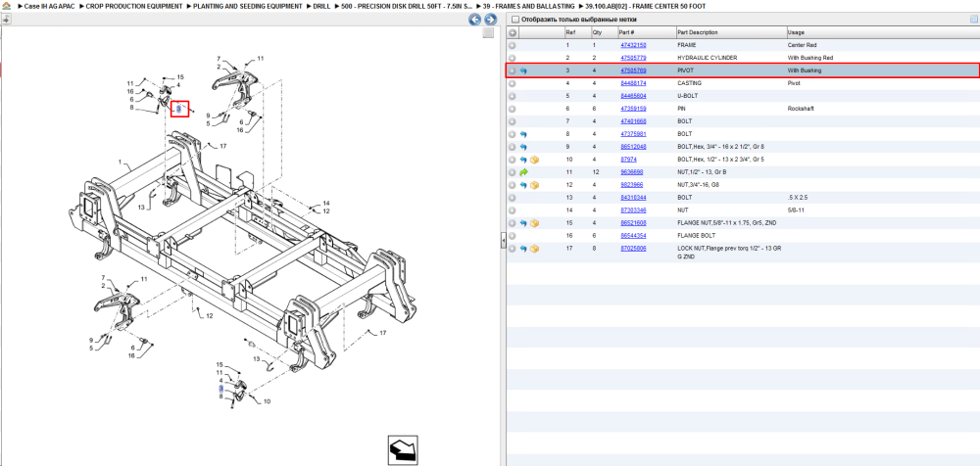Open part number 47505789 link
Screen dimensions: 980x466
pyautogui.click(x=633, y=70)
